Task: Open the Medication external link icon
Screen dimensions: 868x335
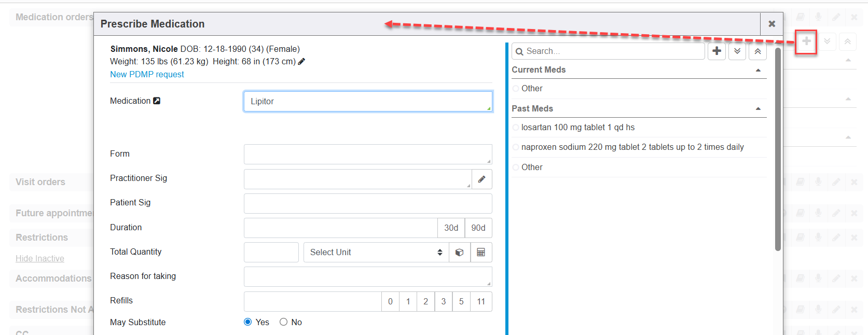Action: [157, 101]
